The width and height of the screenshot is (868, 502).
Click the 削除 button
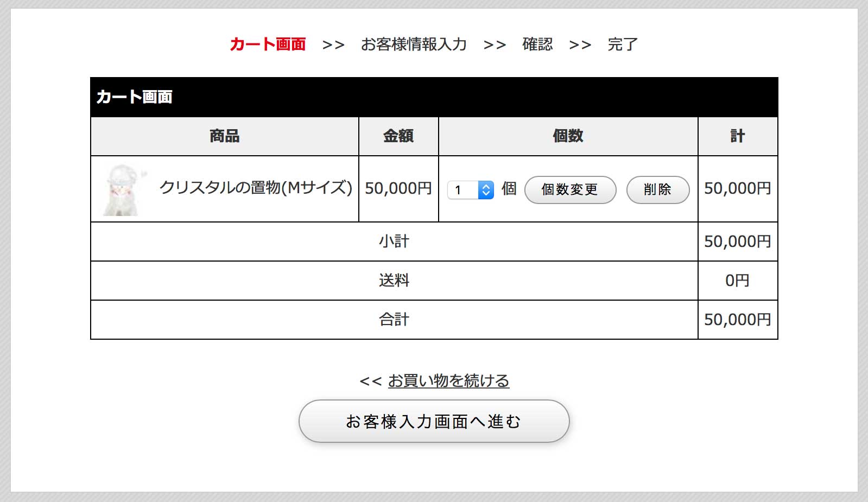click(658, 190)
